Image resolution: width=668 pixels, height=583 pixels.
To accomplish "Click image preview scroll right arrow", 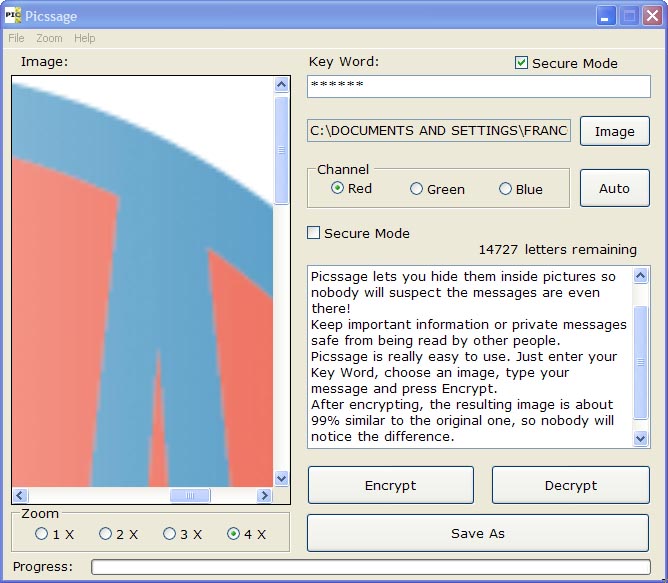I will tap(264, 495).
